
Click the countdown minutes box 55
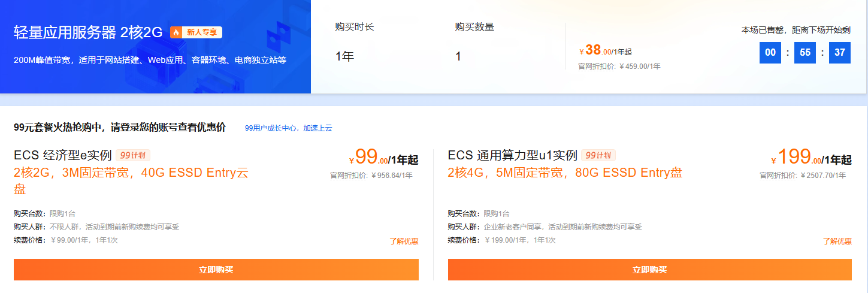tap(805, 52)
